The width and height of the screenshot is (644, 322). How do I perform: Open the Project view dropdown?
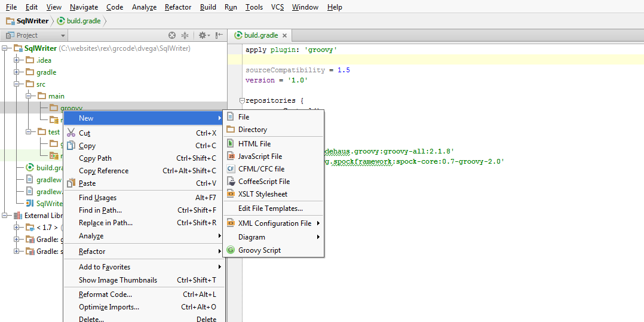[x=62, y=36]
